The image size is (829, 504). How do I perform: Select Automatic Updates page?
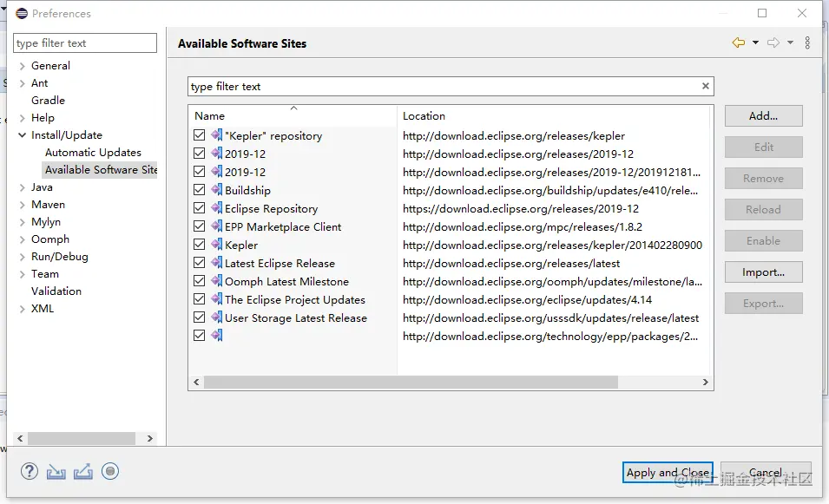[x=93, y=152]
